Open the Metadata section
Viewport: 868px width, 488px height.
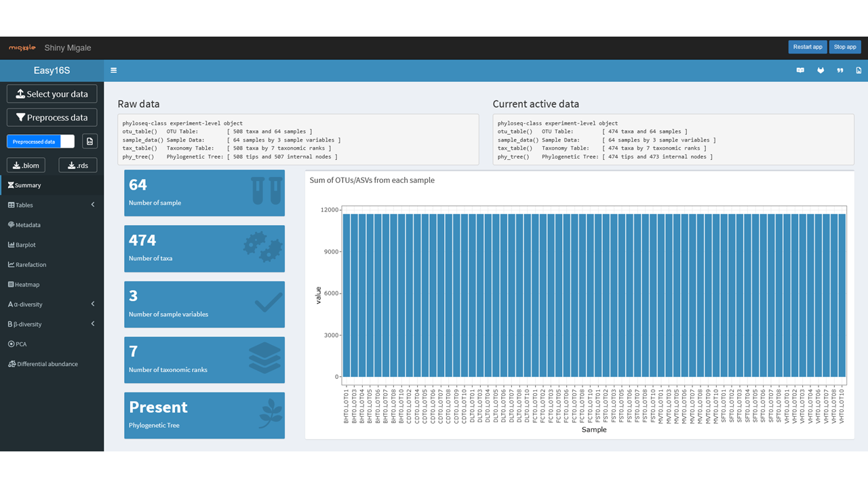tap(28, 225)
